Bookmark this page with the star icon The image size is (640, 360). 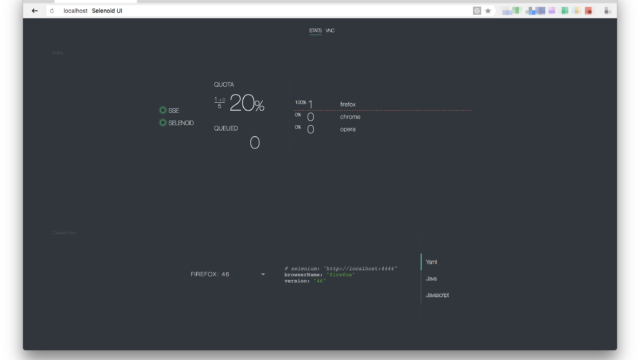(488, 11)
